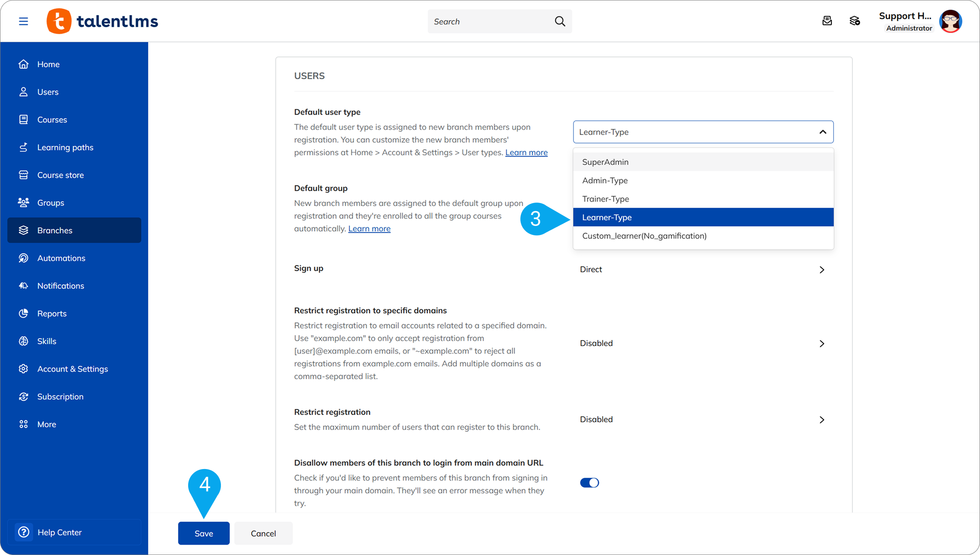Image resolution: width=980 pixels, height=555 pixels.
Task: Choose Custom_learner(No_gamification) option
Action: click(x=644, y=236)
